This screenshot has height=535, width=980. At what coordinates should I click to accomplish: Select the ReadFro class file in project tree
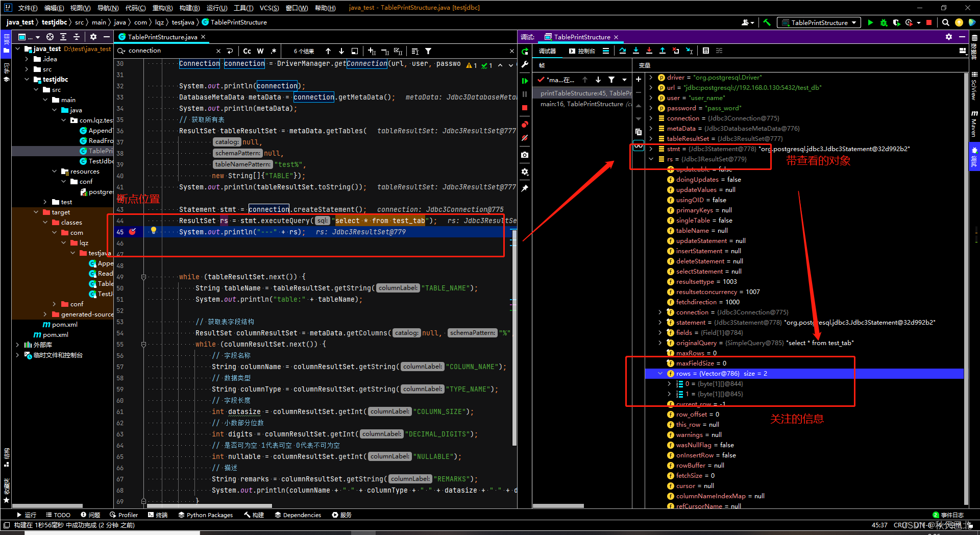click(x=96, y=141)
